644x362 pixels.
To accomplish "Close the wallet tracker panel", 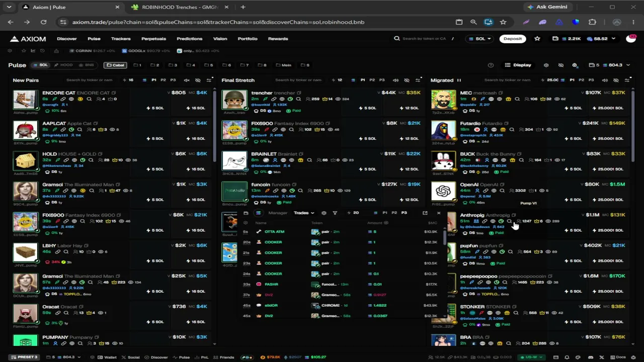I will tap(439, 213).
